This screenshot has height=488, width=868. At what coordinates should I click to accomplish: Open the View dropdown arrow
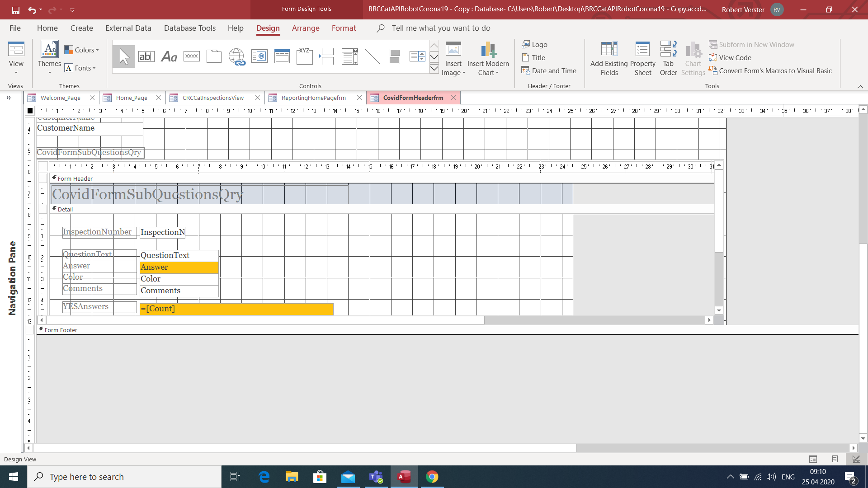click(16, 73)
